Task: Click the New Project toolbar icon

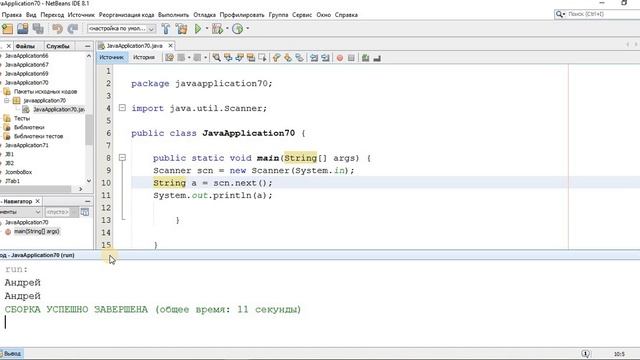Action: point(7,29)
